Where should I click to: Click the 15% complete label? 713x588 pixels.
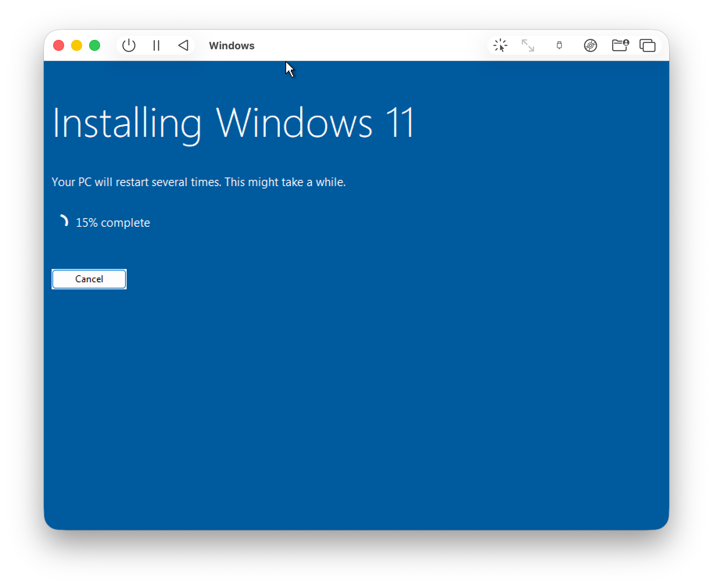coord(113,222)
